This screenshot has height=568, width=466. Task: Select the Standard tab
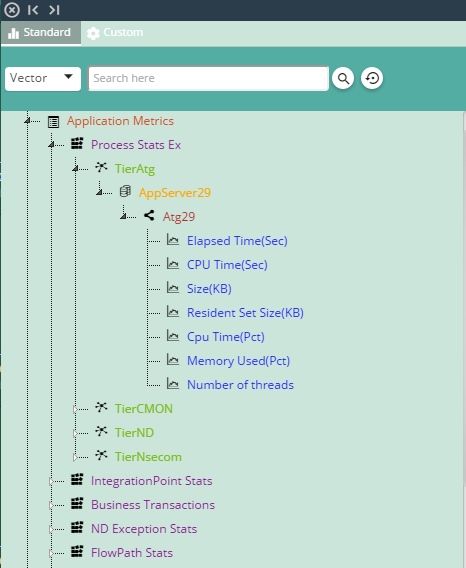(41, 33)
